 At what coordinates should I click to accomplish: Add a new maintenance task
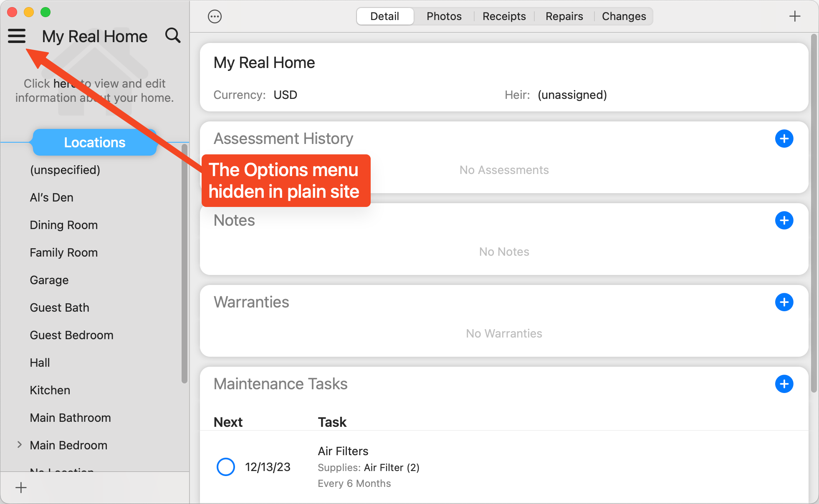coord(784,384)
